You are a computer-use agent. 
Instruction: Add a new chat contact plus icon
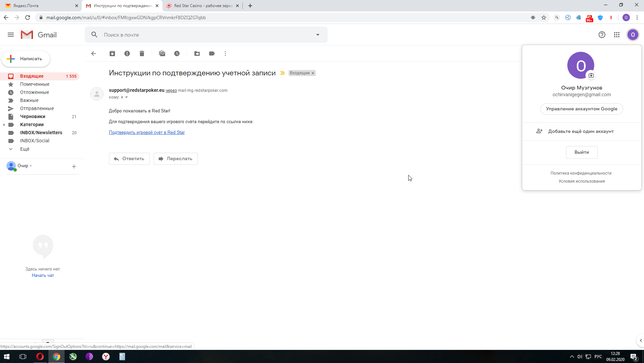[74, 167]
